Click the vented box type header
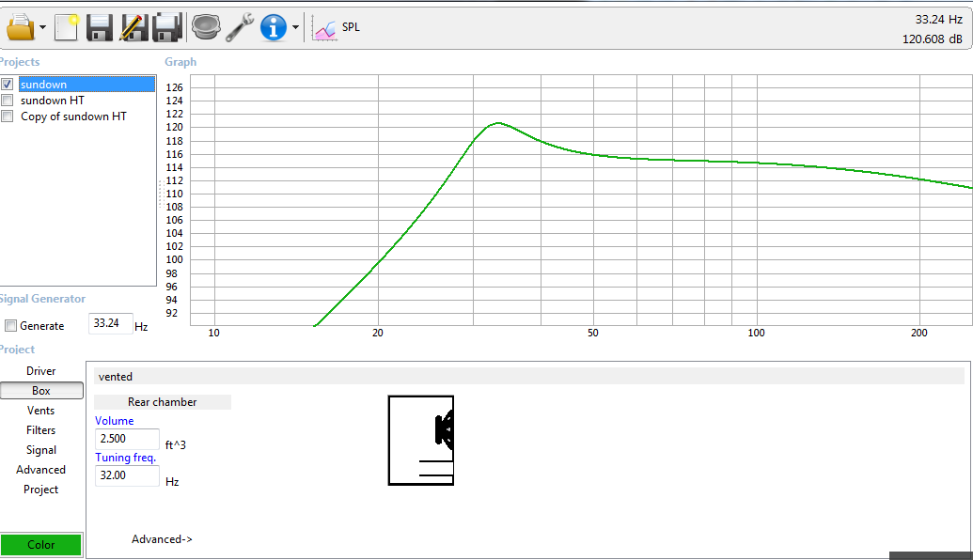The height and width of the screenshot is (560, 973). (528, 377)
